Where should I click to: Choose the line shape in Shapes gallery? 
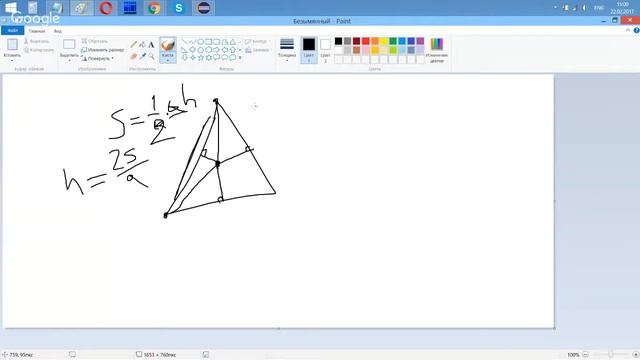(184, 42)
